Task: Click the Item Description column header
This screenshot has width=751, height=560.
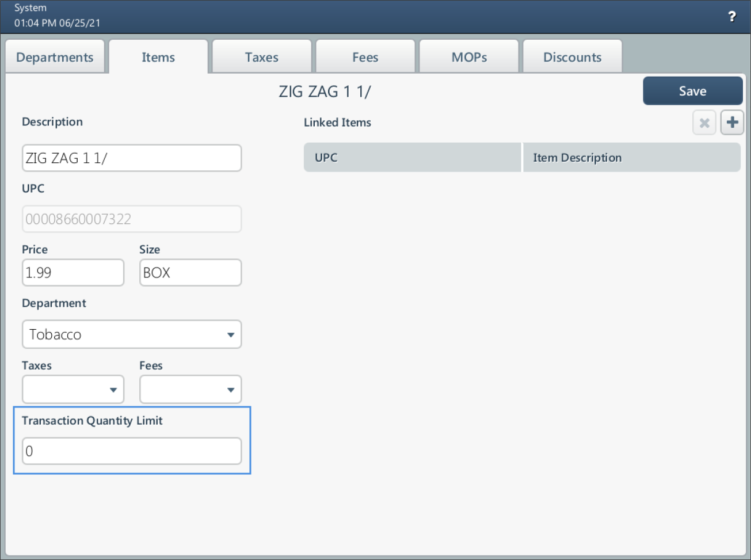Action: coord(631,157)
